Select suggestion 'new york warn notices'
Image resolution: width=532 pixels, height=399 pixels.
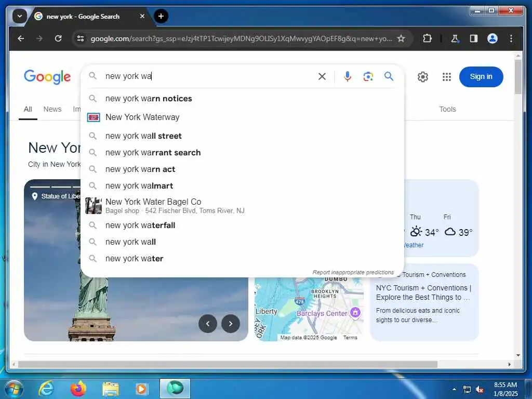pos(242,98)
